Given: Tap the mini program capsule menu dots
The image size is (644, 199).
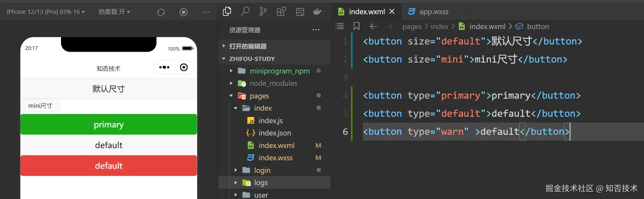Looking at the screenshot, I should (164, 67).
